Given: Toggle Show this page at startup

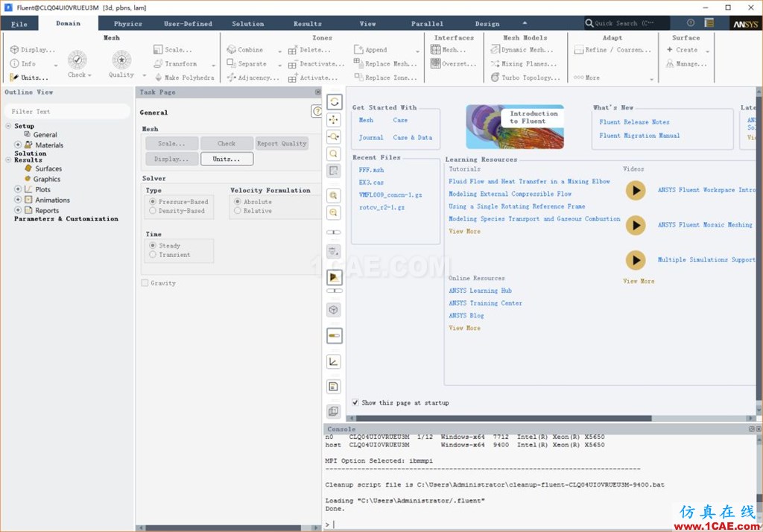Looking at the screenshot, I should point(355,402).
